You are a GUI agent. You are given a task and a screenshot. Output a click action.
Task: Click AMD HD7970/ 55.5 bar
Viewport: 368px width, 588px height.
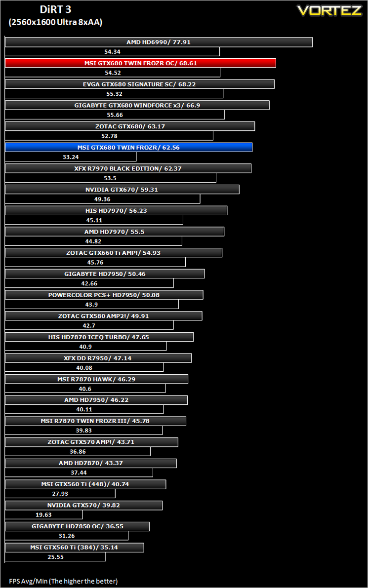115,232
